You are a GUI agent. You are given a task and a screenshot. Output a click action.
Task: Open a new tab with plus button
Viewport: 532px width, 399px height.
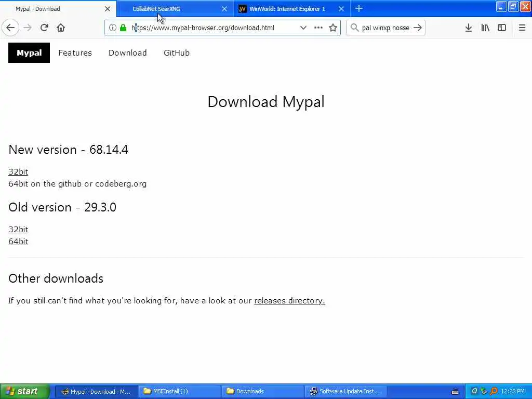coord(359,8)
